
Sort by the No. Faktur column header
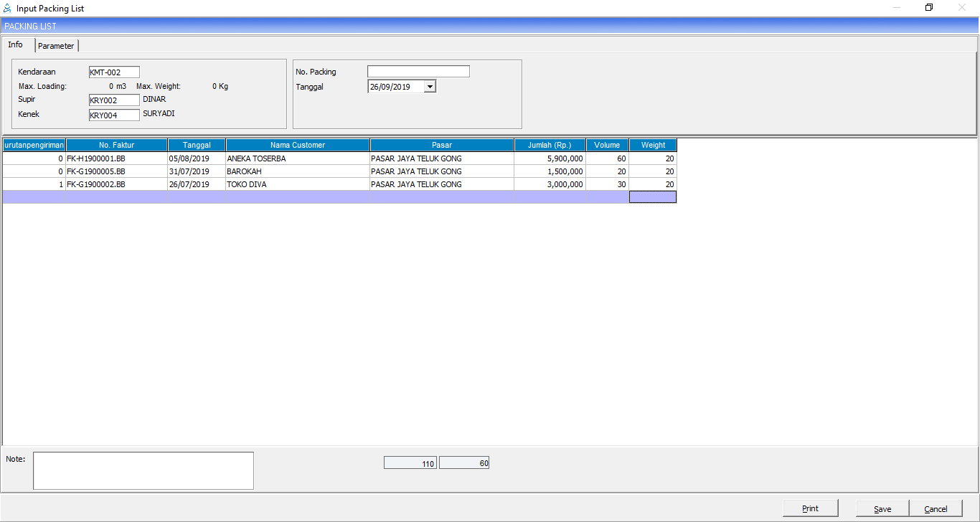coord(117,145)
